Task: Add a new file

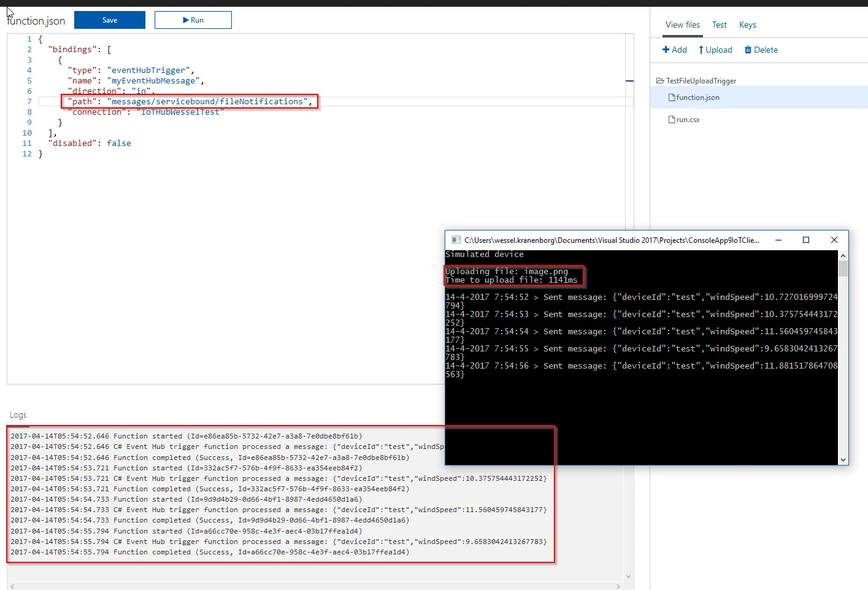Action: pyautogui.click(x=675, y=50)
